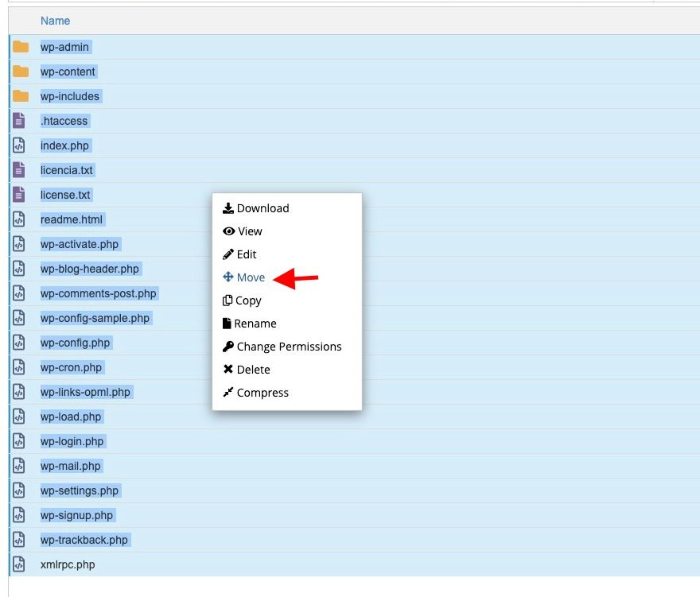Click the licencia.txt document icon

19,170
